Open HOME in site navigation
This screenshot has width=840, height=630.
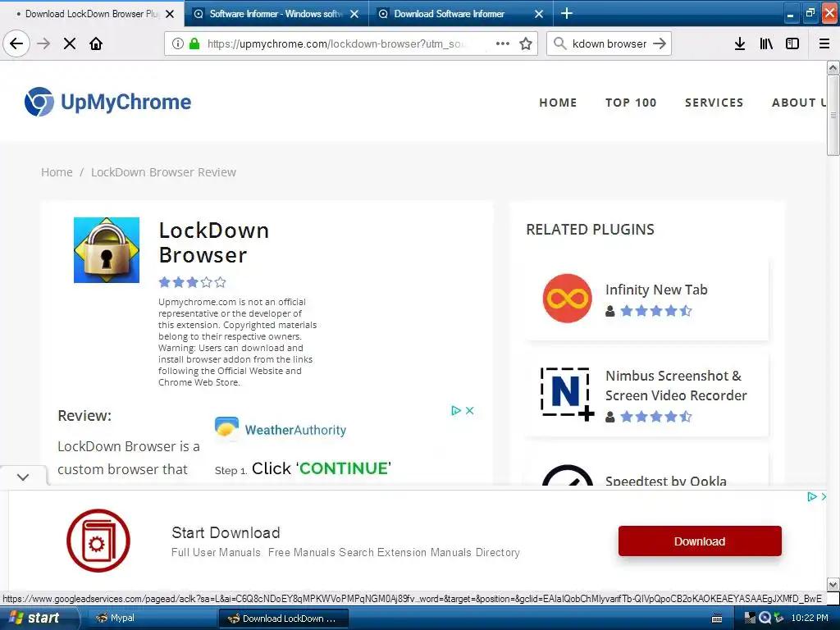(x=558, y=103)
